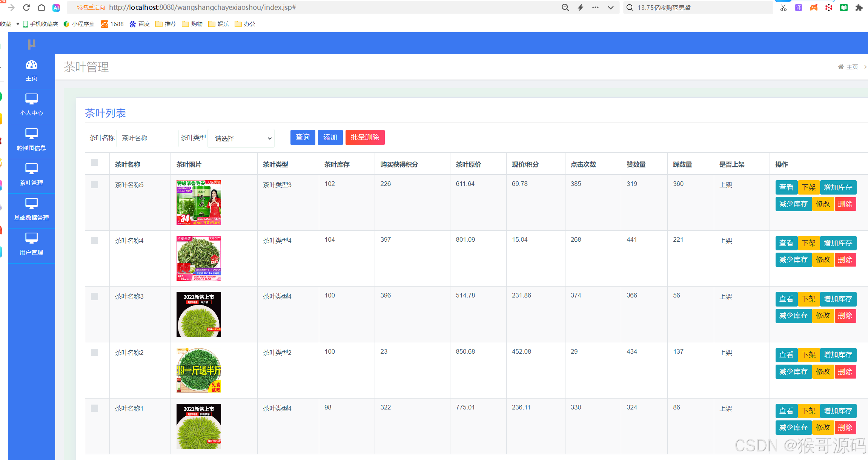Click the zoom magnifier icon in address bar
The image size is (868, 460).
pyautogui.click(x=565, y=8)
